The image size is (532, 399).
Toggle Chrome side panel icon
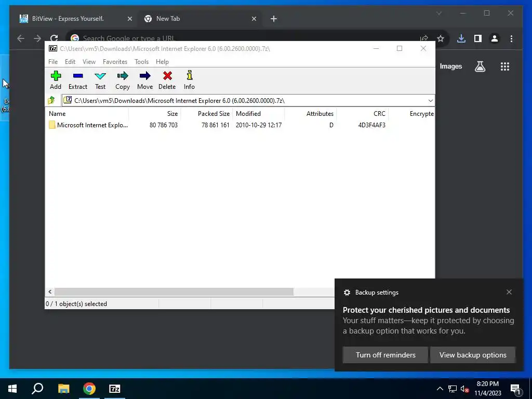(478, 38)
